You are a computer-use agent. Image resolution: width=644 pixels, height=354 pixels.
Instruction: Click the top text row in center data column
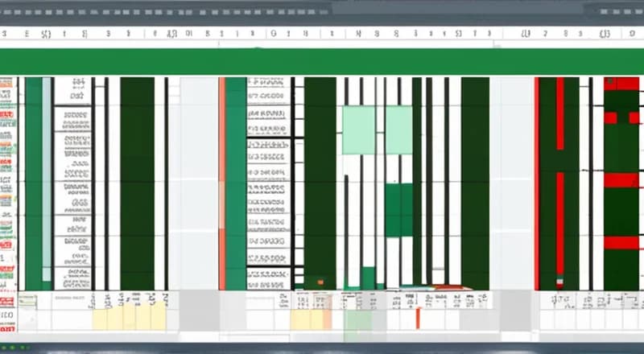click(268, 83)
